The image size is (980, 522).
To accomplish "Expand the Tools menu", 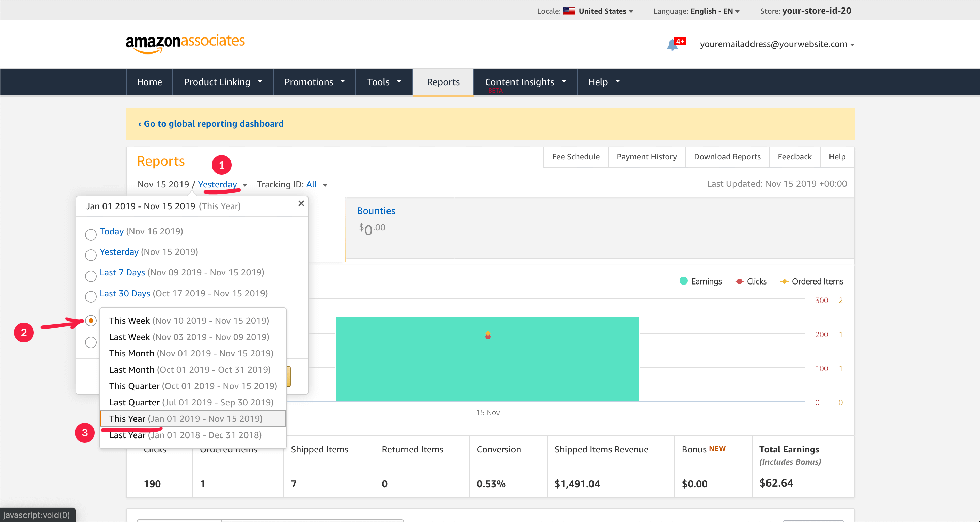I will click(384, 82).
